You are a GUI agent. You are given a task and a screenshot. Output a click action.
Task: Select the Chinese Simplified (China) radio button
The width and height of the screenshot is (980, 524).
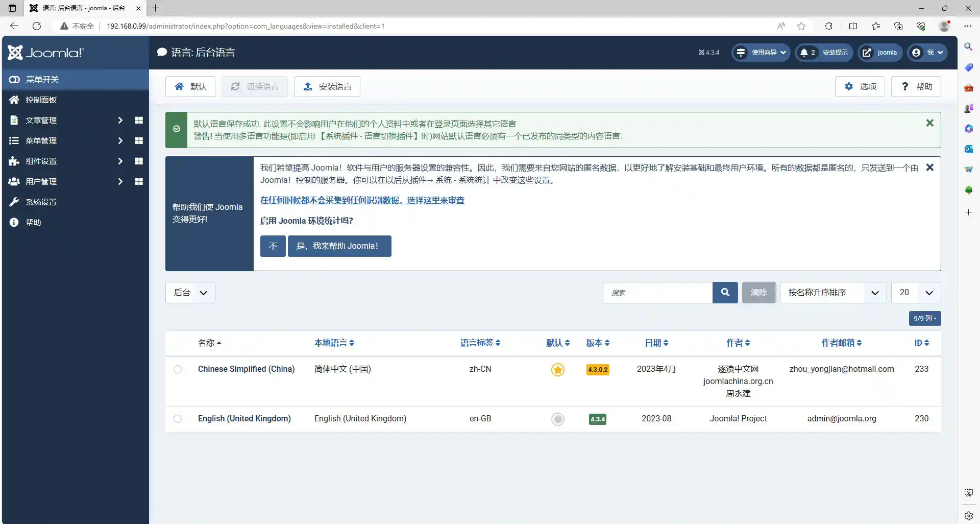[x=178, y=369]
